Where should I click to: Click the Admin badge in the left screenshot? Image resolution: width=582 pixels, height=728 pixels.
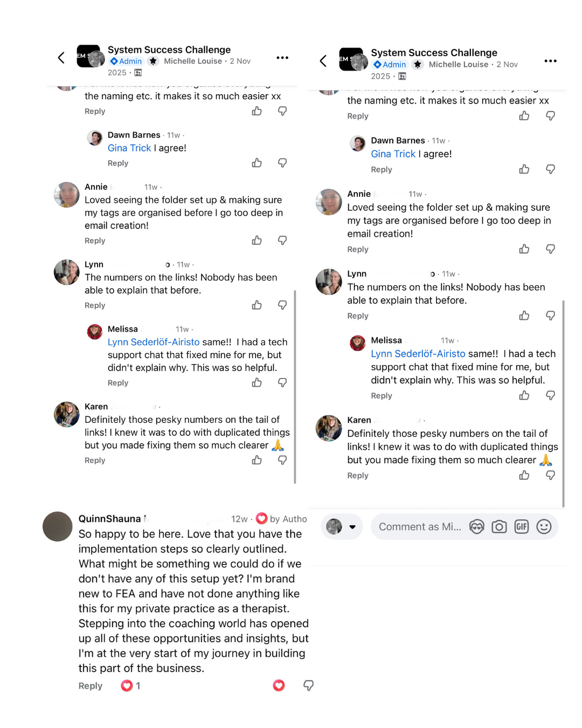(x=126, y=61)
